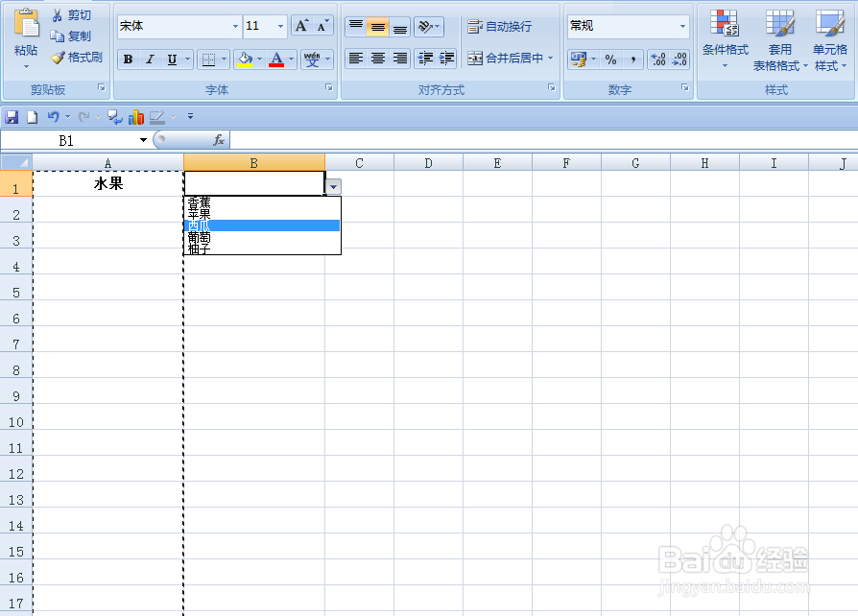Open the Merge and Center dropdown arrow
The image size is (858, 616).
[551, 58]
